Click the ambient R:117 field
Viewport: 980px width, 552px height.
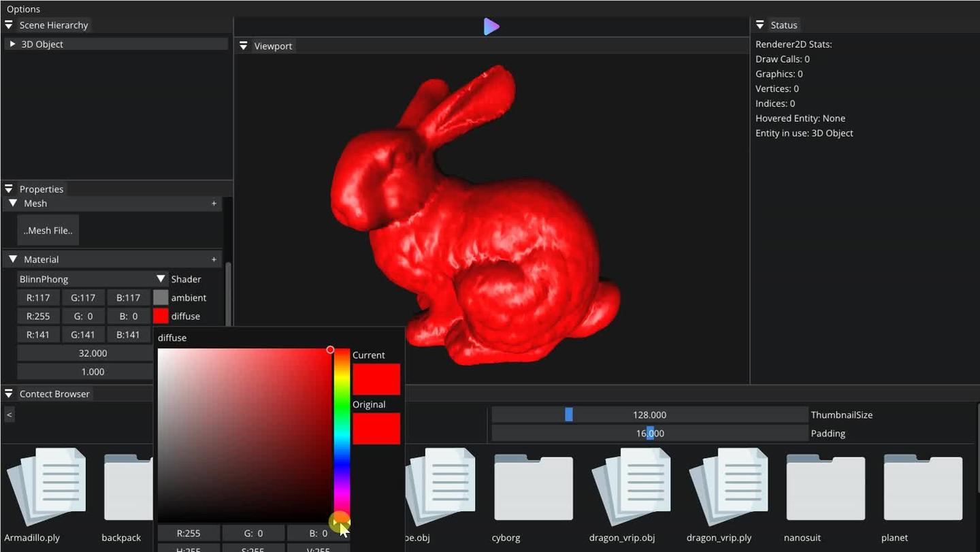coord(38,297)
